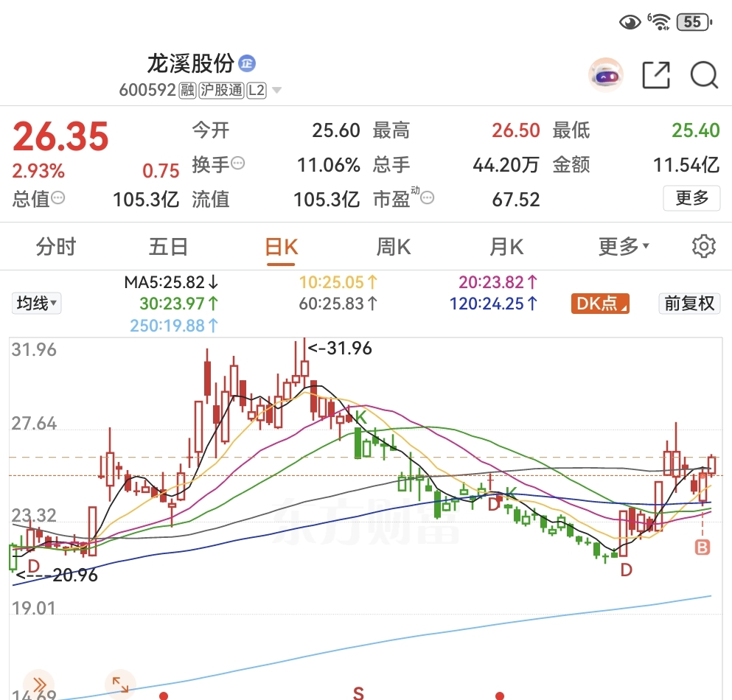
Task: Tap the double-chevron expand icon at chart bottom
Action: 39,685
